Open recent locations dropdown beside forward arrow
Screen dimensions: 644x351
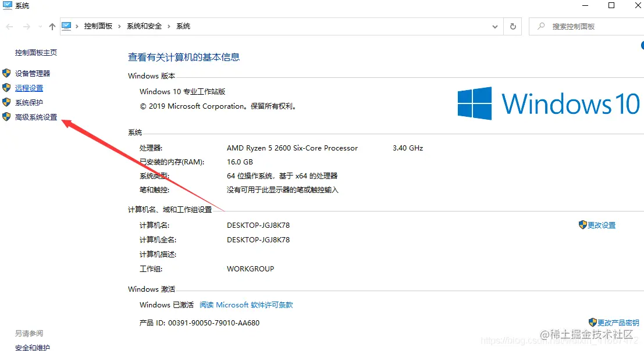[x=40, y=27]
